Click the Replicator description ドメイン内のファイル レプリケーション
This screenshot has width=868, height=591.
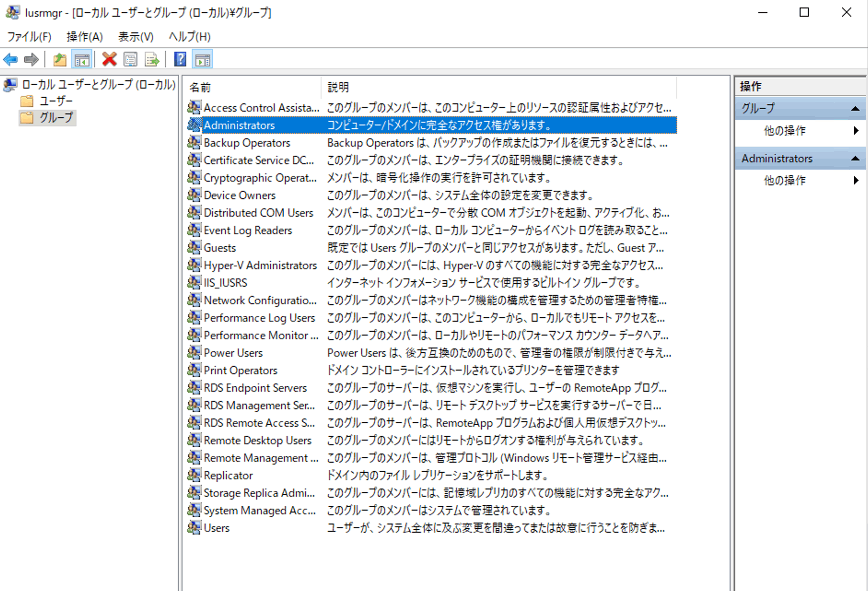[438, 475]
